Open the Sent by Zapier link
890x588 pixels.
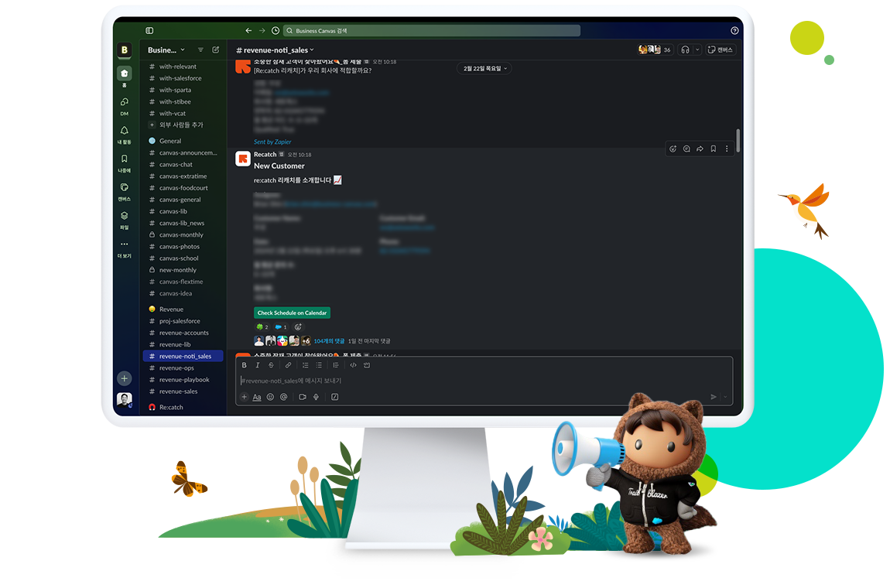tap(272, 142)
